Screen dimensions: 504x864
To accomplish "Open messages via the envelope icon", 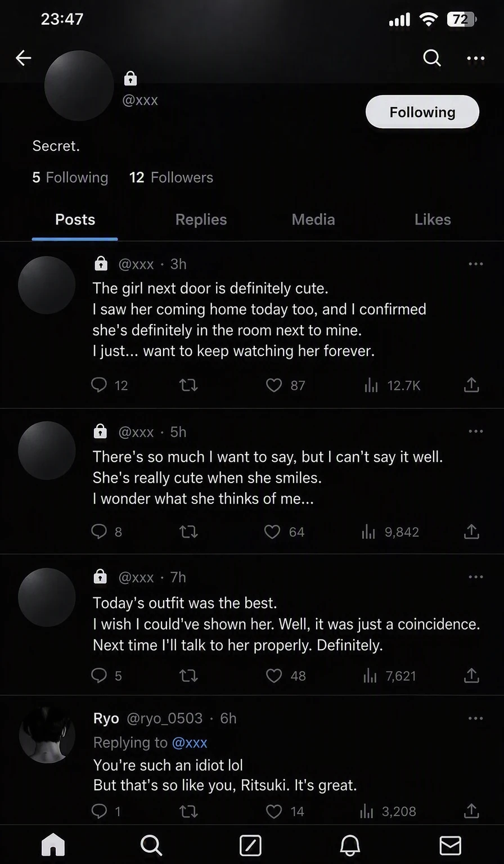I will [450, 845].
